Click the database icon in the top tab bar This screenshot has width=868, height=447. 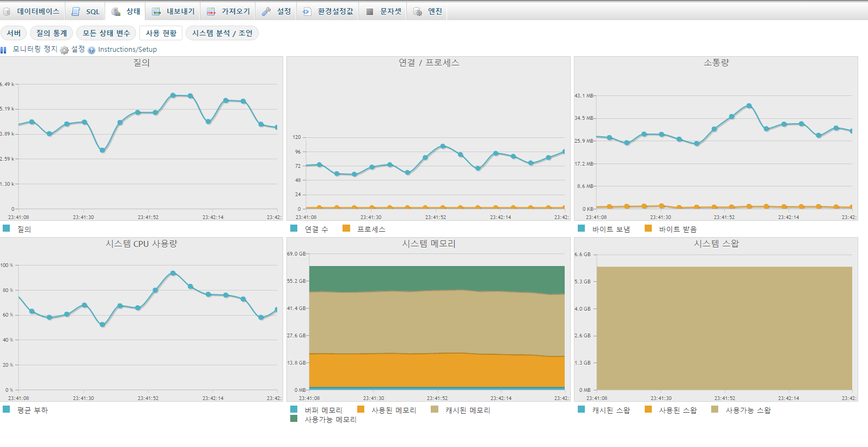tap(7, 11)
